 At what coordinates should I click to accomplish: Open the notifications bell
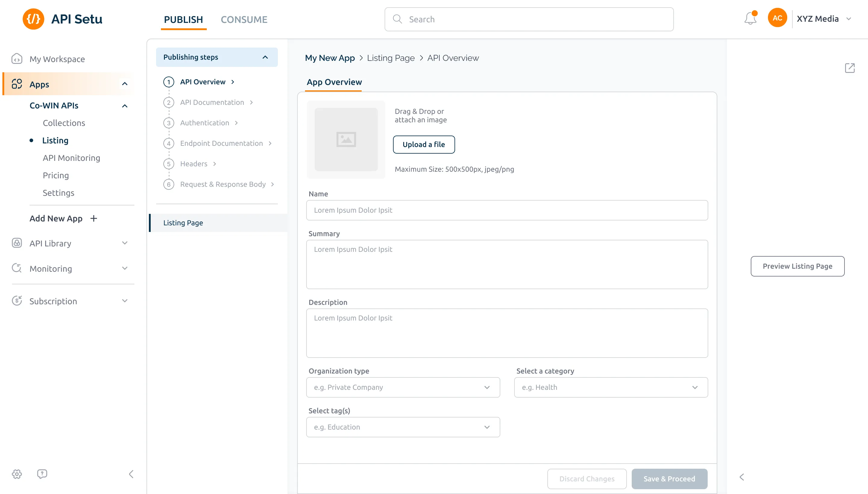coord(750,18)
